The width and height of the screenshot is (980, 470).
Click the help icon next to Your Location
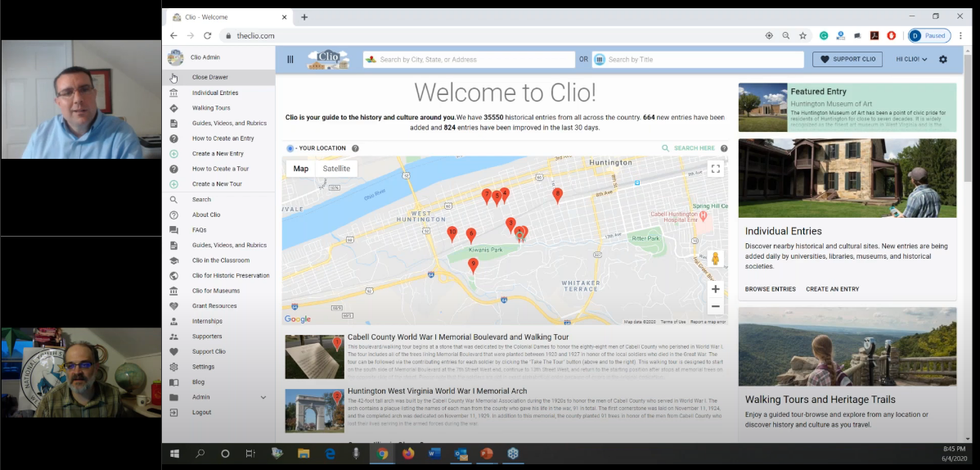coord(355,149)
